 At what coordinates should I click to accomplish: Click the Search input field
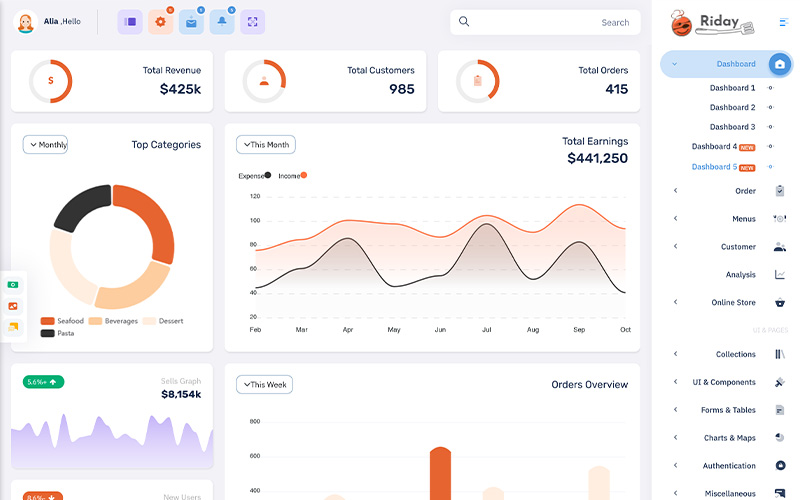545,22
